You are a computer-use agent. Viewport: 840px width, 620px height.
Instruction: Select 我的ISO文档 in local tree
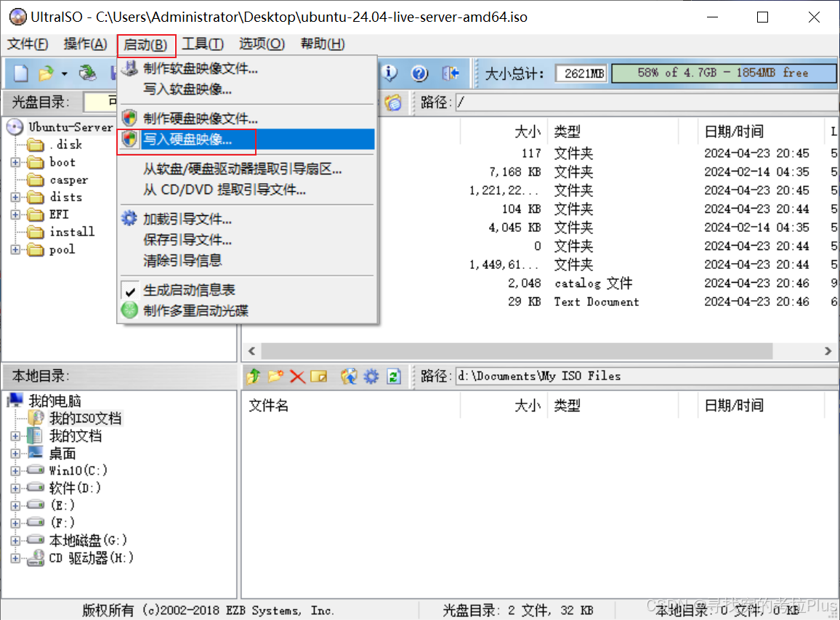point(85,419)
